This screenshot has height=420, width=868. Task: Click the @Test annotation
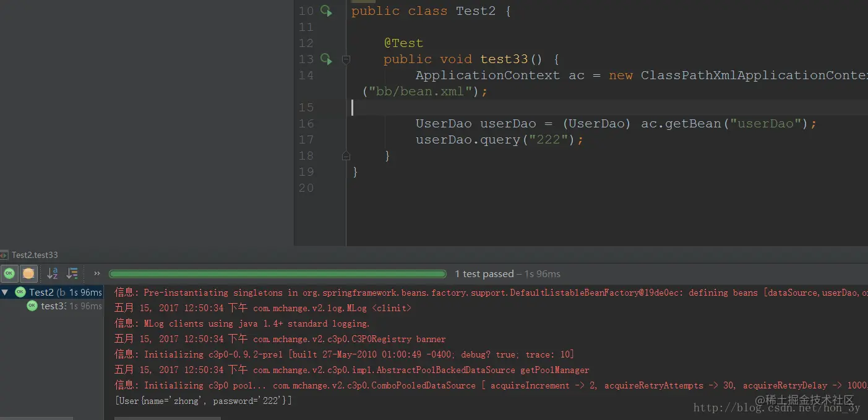[403, 43]
